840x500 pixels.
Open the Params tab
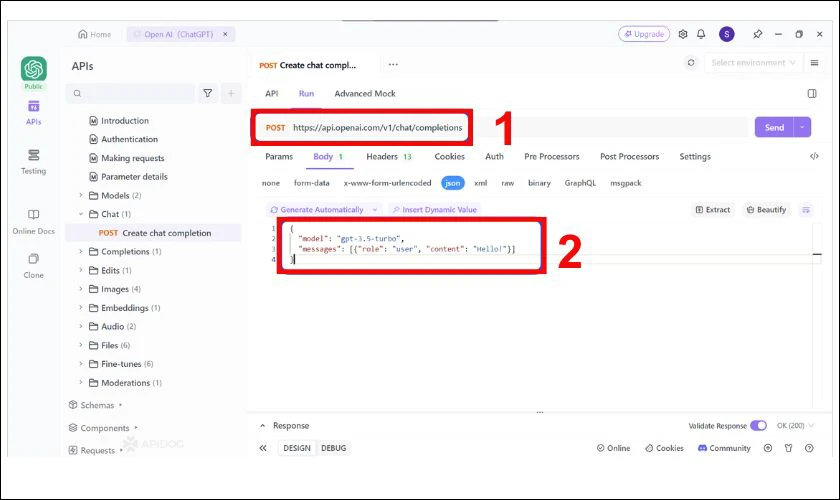279,156
